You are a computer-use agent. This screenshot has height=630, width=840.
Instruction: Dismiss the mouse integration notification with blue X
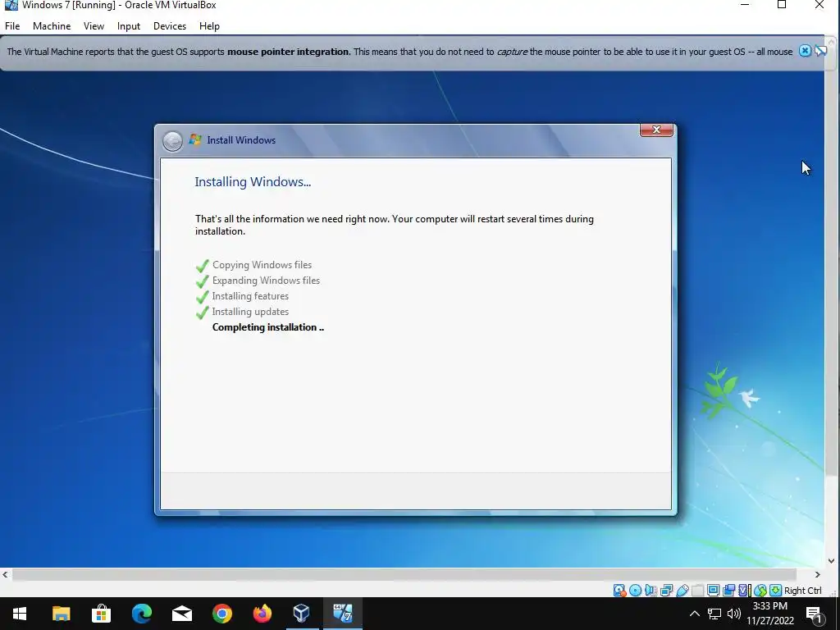(x=805, y=51)
